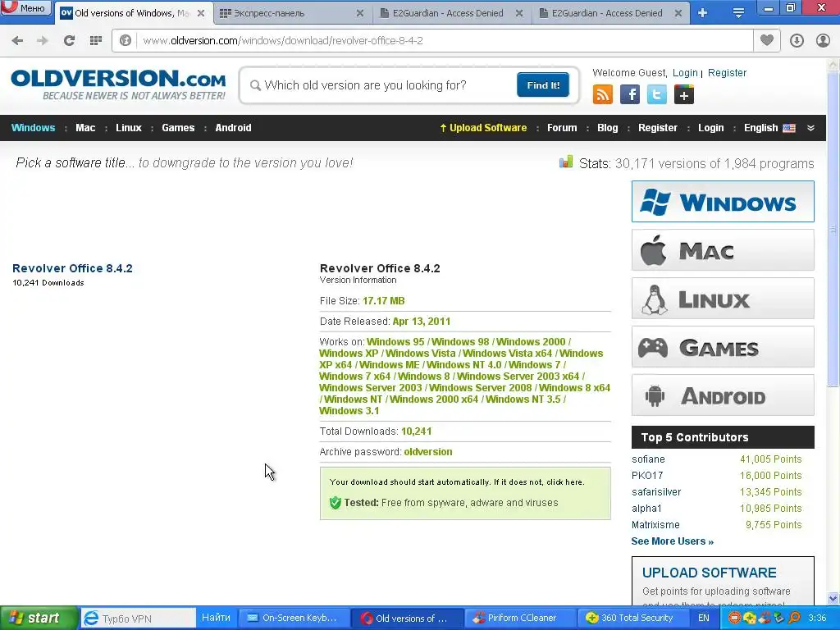Open the See More Users link
Image resolution: width=840 pixels, height=630 pixels.
pyautogui.click(x=673, y=541)
